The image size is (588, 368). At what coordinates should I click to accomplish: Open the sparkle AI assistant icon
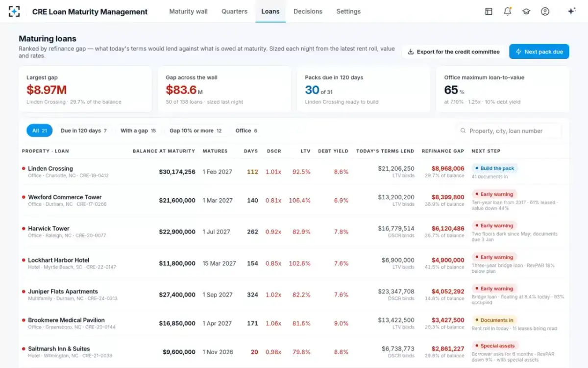point(571,11)
